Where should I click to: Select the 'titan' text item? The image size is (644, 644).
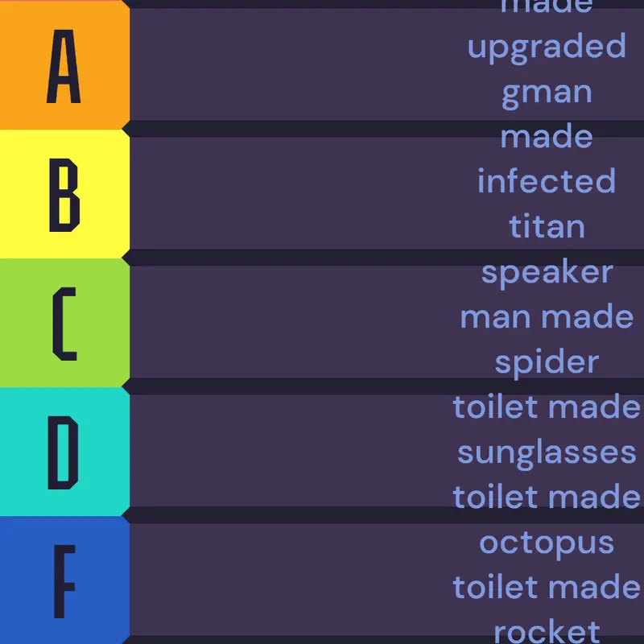coord(547,225)
